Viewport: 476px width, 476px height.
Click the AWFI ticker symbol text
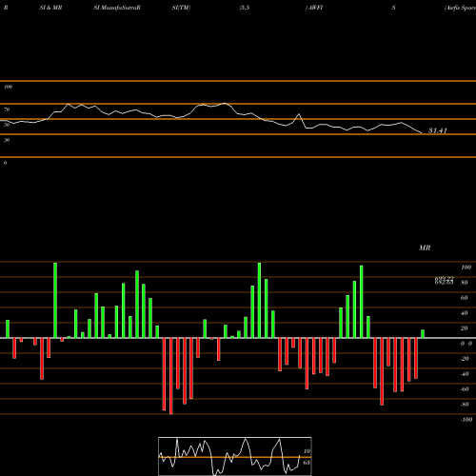click(315, 8)
